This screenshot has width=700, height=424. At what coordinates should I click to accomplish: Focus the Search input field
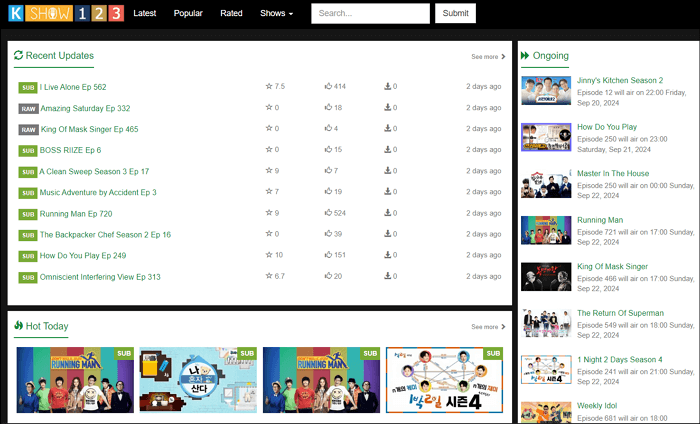pyautogui.click(x=371, y=13)
